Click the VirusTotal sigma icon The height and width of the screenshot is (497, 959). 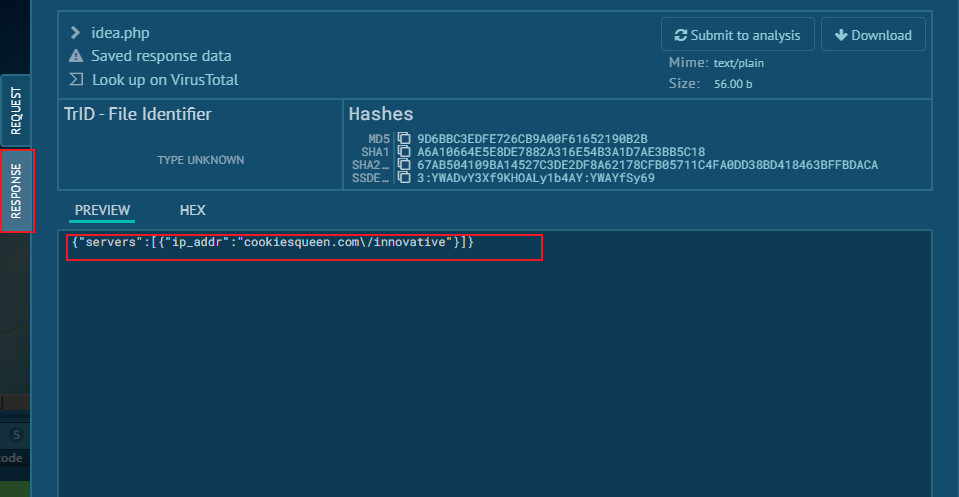pyautogui.click(x=76, y=79)
